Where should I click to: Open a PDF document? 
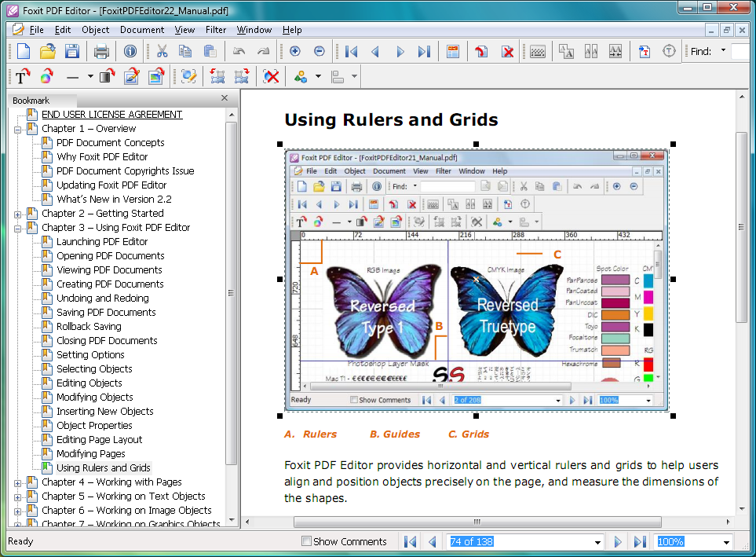coord(46,50)
